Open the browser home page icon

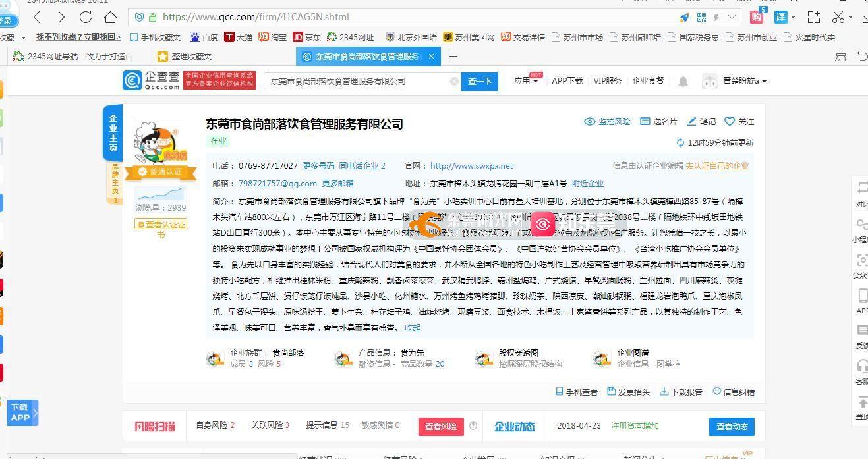(111, 17)
